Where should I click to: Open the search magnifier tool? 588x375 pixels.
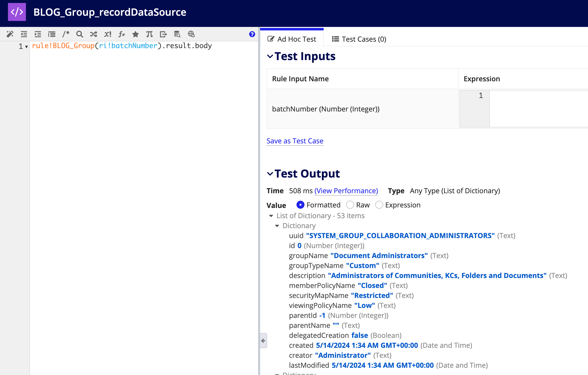pyautogui.click(x=79, y=34)
